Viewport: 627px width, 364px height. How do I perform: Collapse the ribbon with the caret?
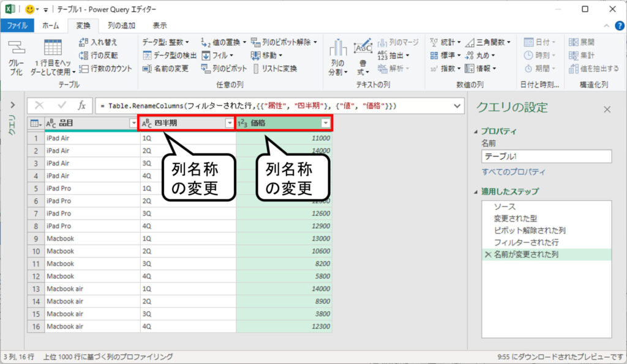point(607,26)
